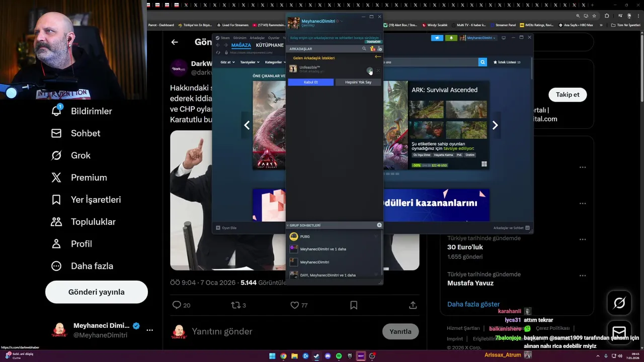644x362 pixels.
Task: Click Steam announcements megaphone button
Action: (x=437, y=38)
